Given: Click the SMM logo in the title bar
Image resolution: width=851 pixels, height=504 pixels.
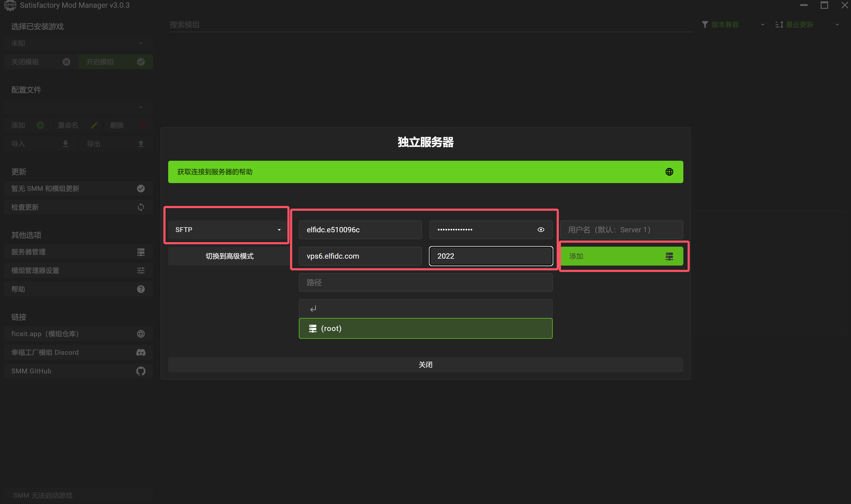Looking at the screenshot, I should [x=10, y=5].
